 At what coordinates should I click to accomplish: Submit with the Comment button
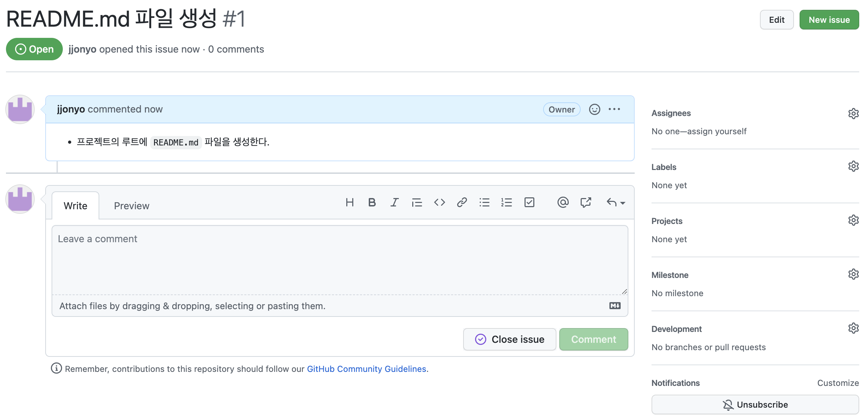pos(594,339)
